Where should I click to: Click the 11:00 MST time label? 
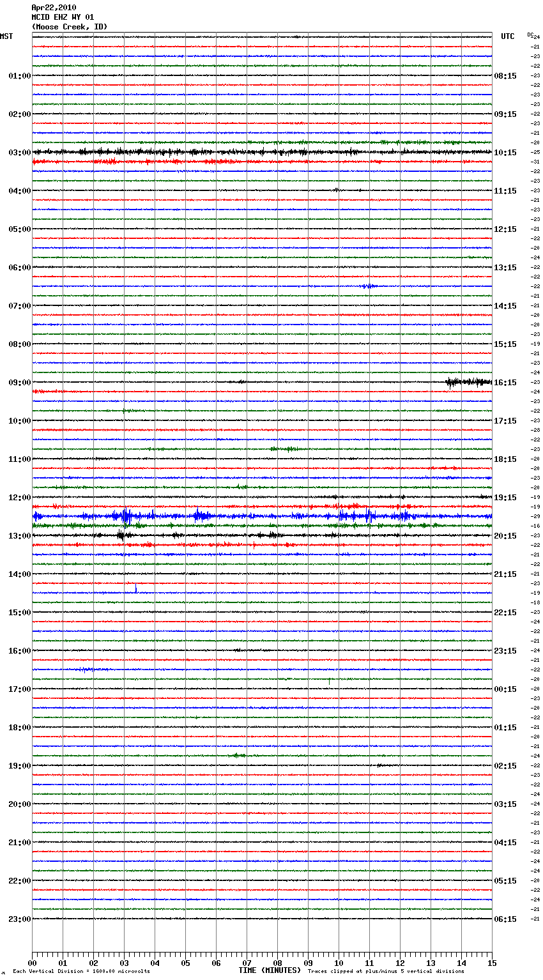coord(19,459)
